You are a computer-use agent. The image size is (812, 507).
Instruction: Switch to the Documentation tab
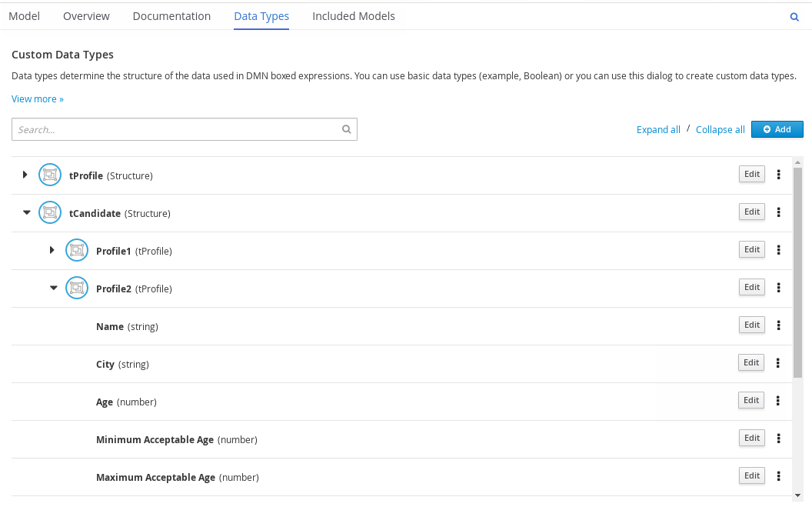pyautogui.click(x=171, y=16)
